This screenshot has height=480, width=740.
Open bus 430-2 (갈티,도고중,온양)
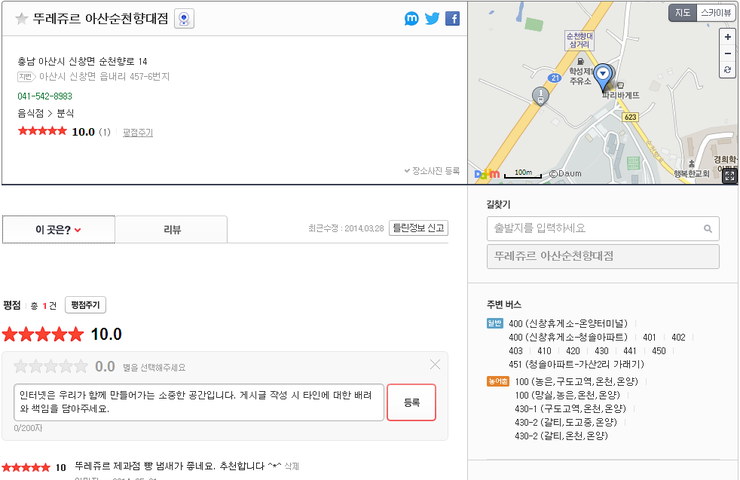click(566, 422)
